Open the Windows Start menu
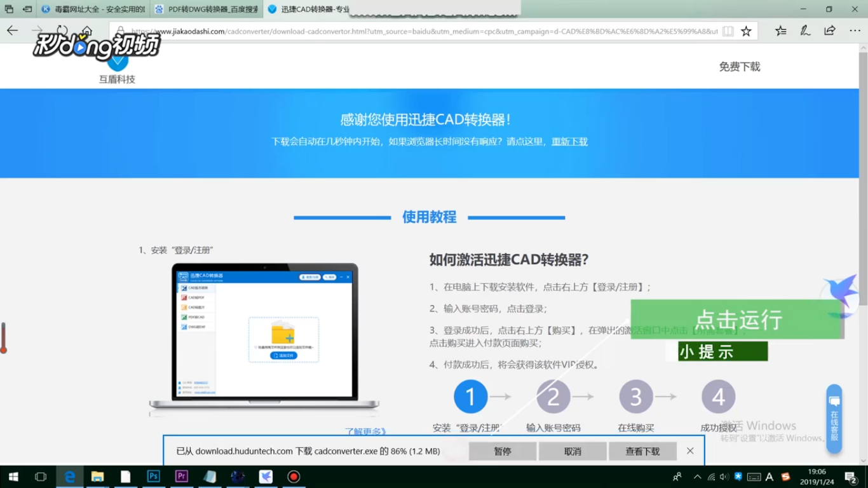This screenshot has width=868, height=488. 13,477
